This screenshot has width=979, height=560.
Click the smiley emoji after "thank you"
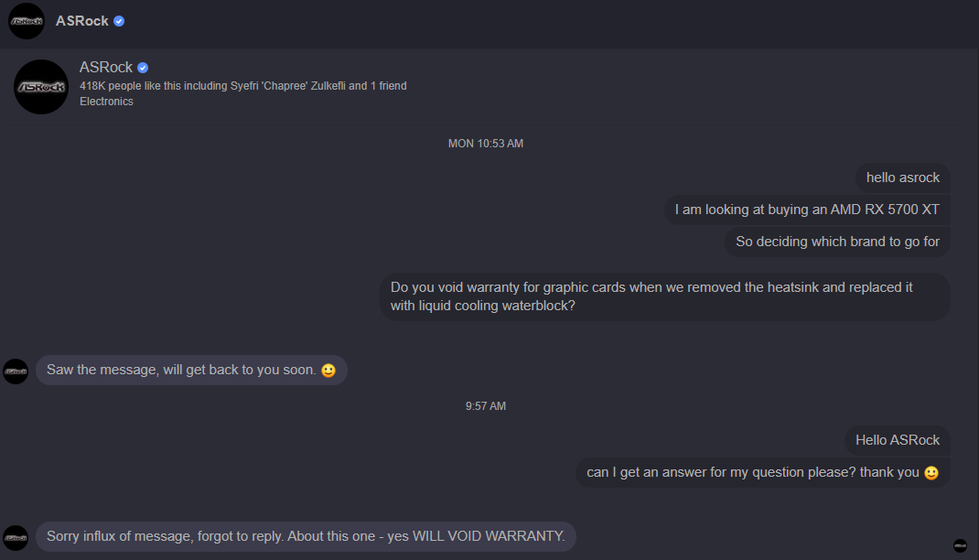point(931,473)
